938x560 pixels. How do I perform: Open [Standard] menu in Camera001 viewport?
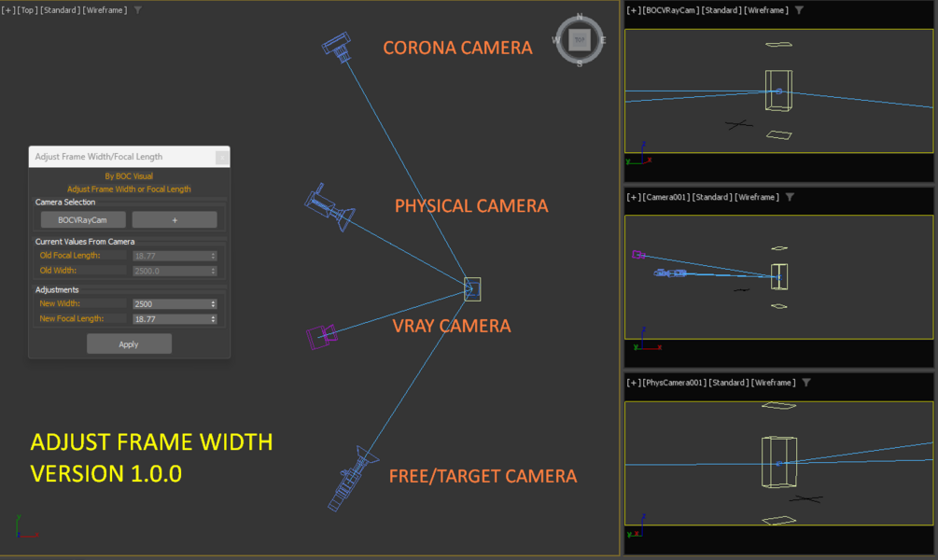point(714,197)
